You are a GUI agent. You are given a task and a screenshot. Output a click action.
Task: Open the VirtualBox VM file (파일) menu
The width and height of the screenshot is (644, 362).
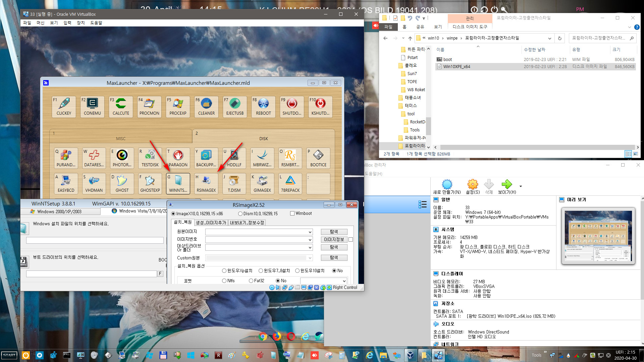click(27, 23)
